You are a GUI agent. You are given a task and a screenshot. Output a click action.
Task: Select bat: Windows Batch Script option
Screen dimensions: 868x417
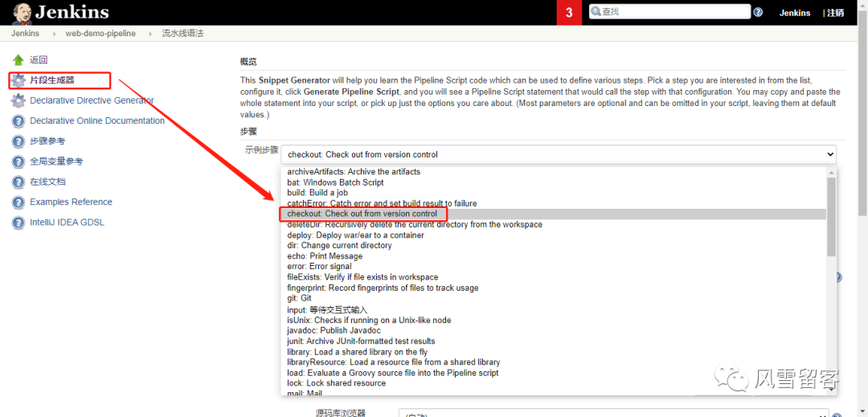point(554,182)
